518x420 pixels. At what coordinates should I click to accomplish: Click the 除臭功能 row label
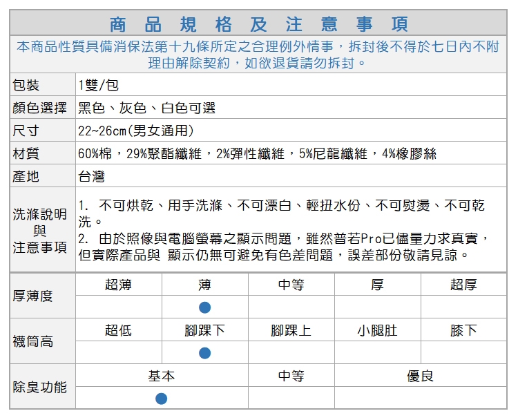[x=40, y=387]
